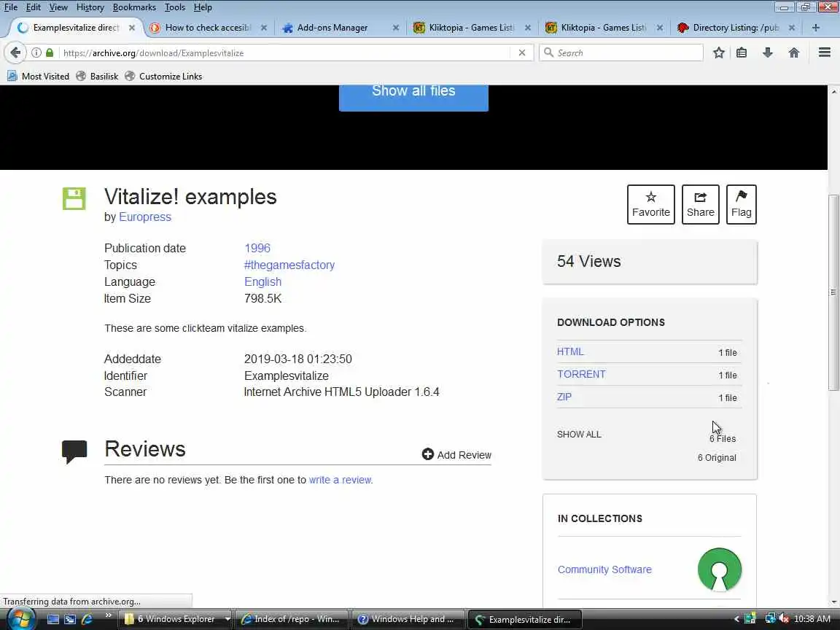Download the HTML option
This screenshot has width=840, height=630.
(x=570, y=351)
